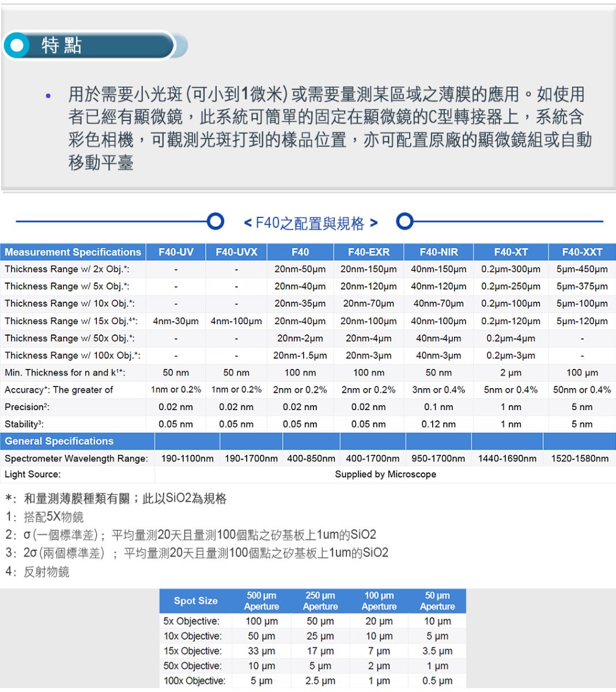Click the Spot Size table header

[x=196, y=601]
